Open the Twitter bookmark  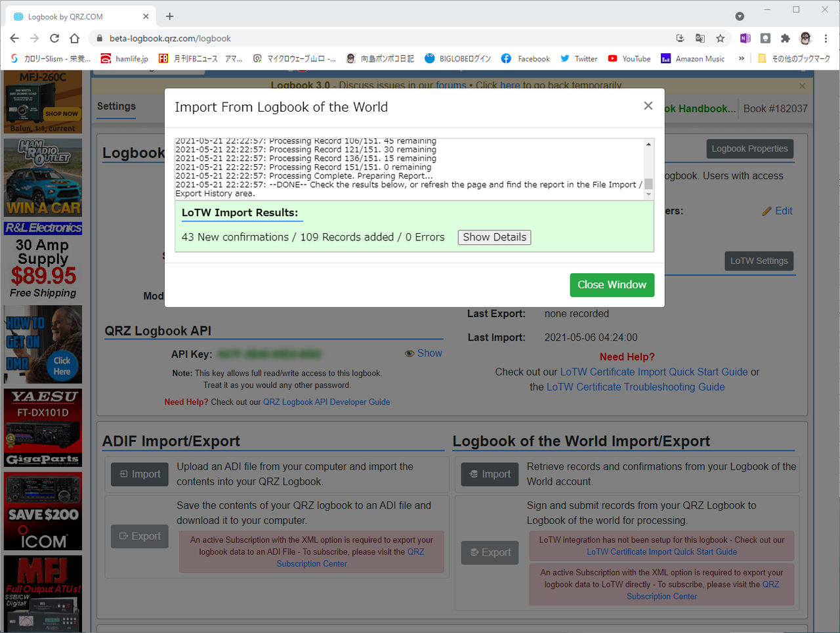click(579, 58)
